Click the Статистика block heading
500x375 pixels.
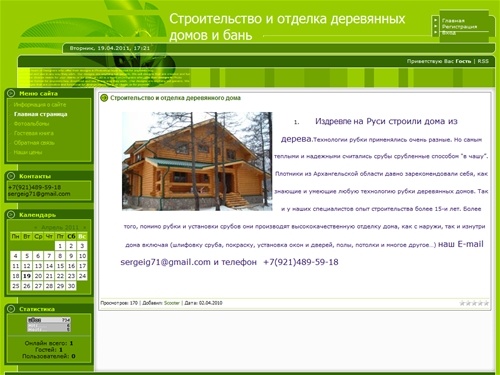(37, 309)
